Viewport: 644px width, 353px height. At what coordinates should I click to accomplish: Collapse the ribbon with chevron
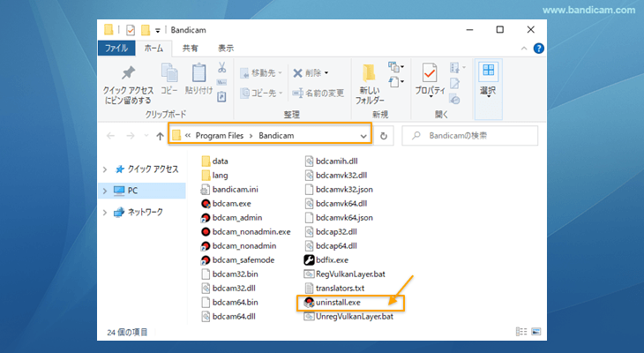click(x=524, y=49)
